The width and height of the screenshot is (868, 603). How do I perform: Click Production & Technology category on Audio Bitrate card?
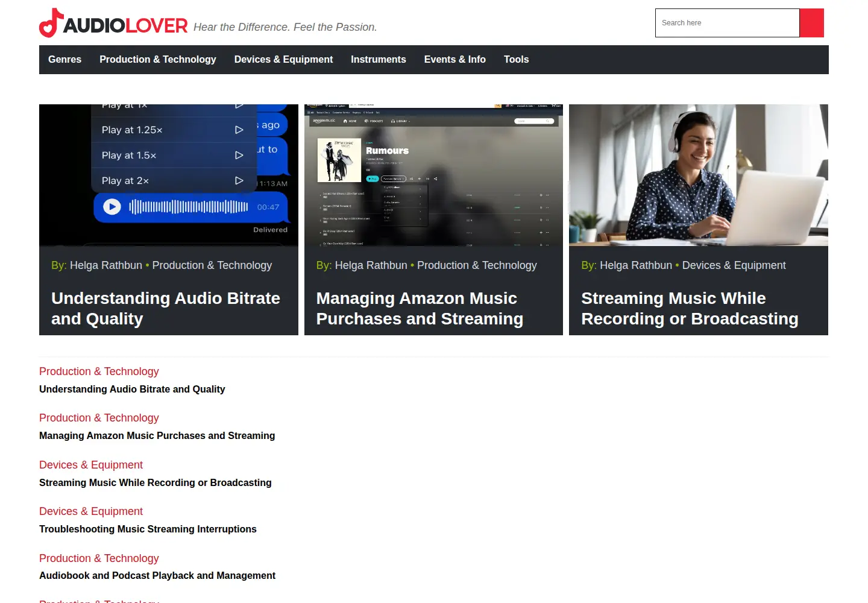point(212,265)
